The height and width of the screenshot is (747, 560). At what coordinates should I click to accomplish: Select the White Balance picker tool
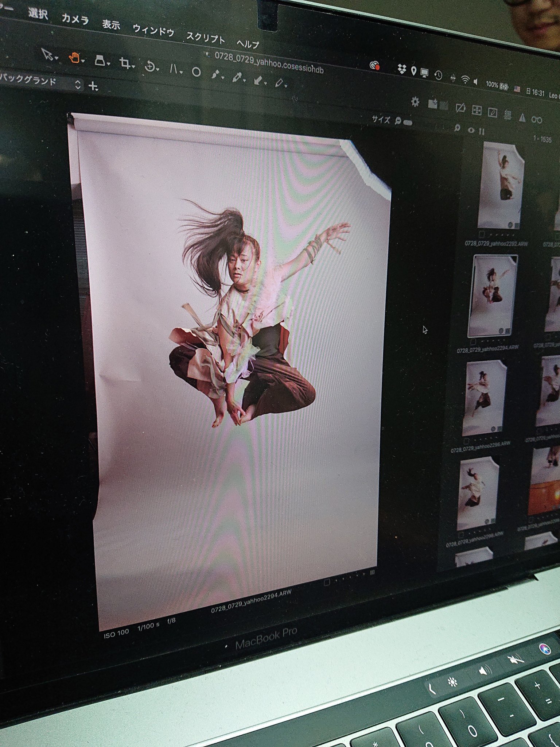pyautogui.click(x=237, y=77)
